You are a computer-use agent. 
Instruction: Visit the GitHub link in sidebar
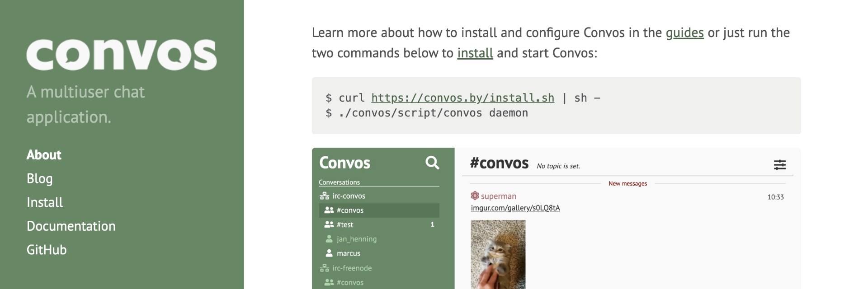click(47, 250)
